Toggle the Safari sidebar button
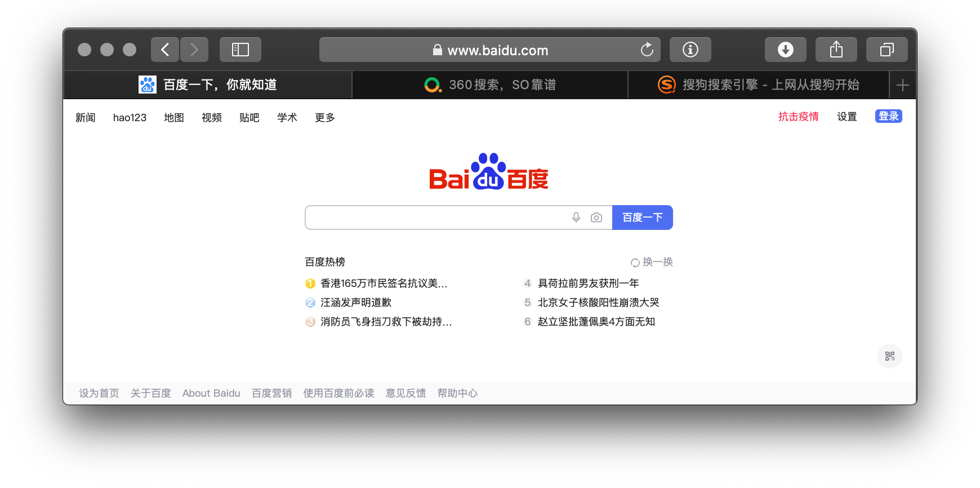 tap(240, 50)
